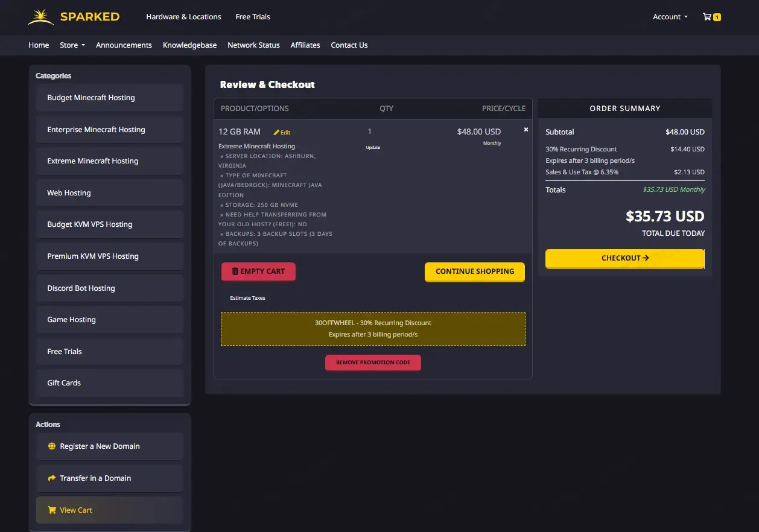
Task: Open Discord Bot Hosting category
Action: click(x=109, y=288)
